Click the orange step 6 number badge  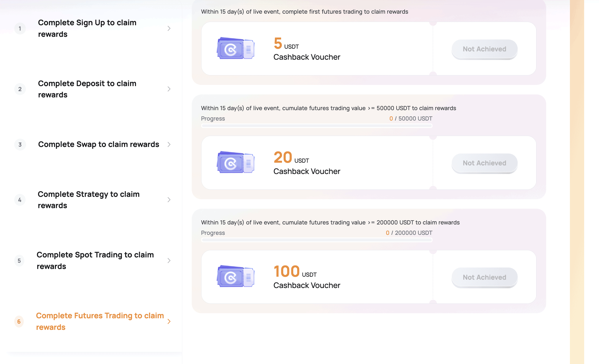point(19,322)
